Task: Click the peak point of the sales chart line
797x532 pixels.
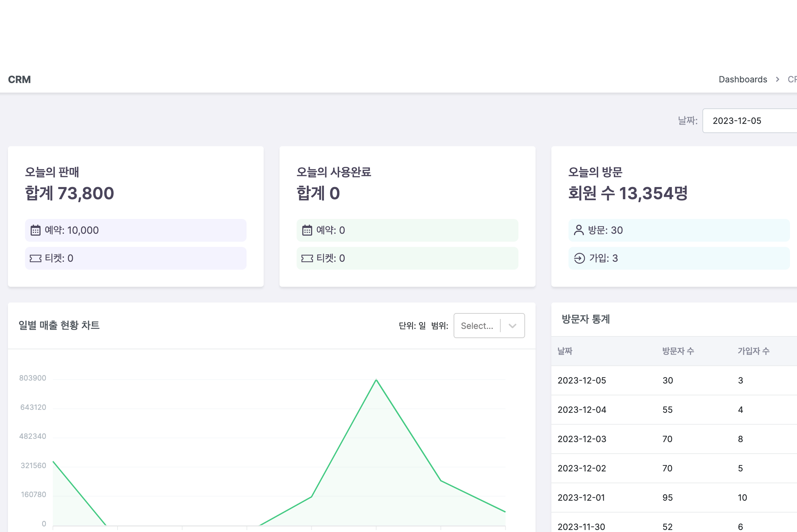Action: click(x=376, y=380)
